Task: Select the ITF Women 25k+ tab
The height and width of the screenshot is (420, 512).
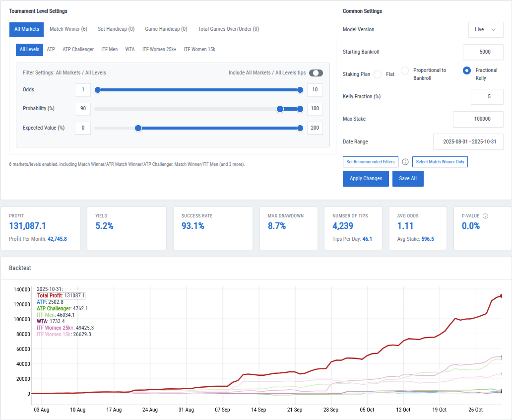Action: coord(159,49)
